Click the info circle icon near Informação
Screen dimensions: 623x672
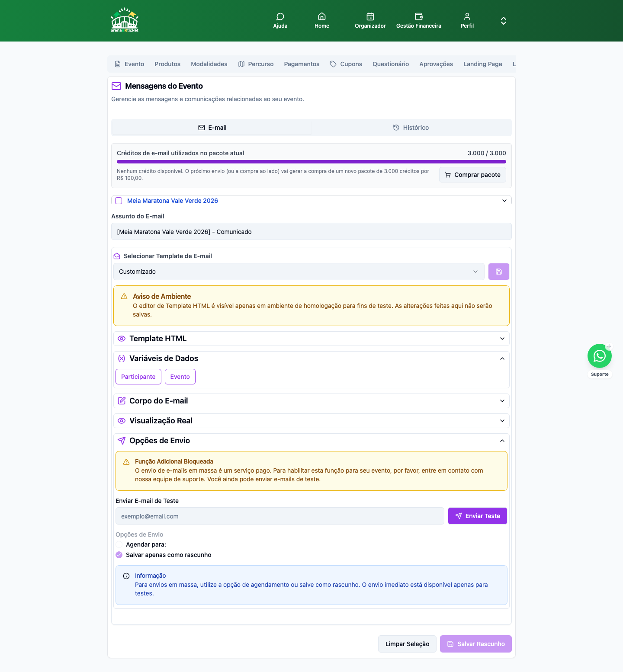point(126,576)
